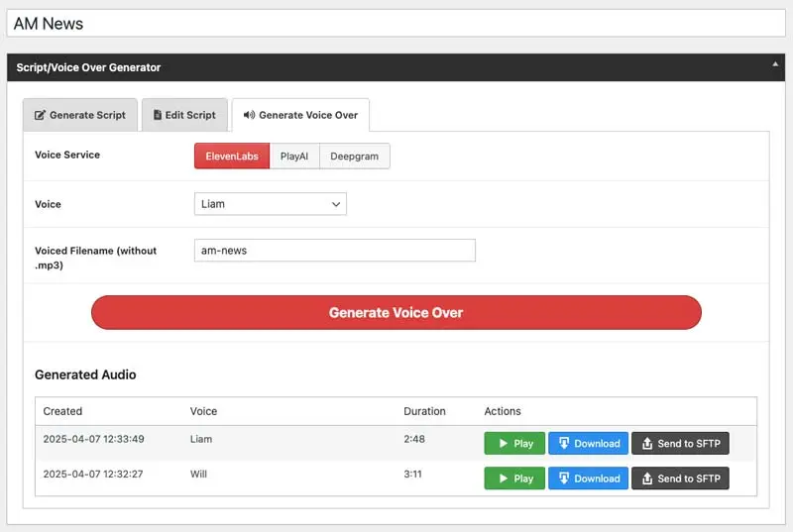Viewport: 793px width, 532px height.
Task: Download the Will audio file
Action: (588, 479)
